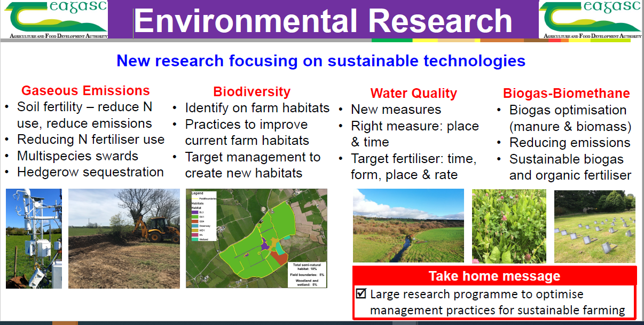Screen dimensions: 644x325
Task: Click the 'Woodland and wetland: 5%' map label
Action: (x=307, y=283)
